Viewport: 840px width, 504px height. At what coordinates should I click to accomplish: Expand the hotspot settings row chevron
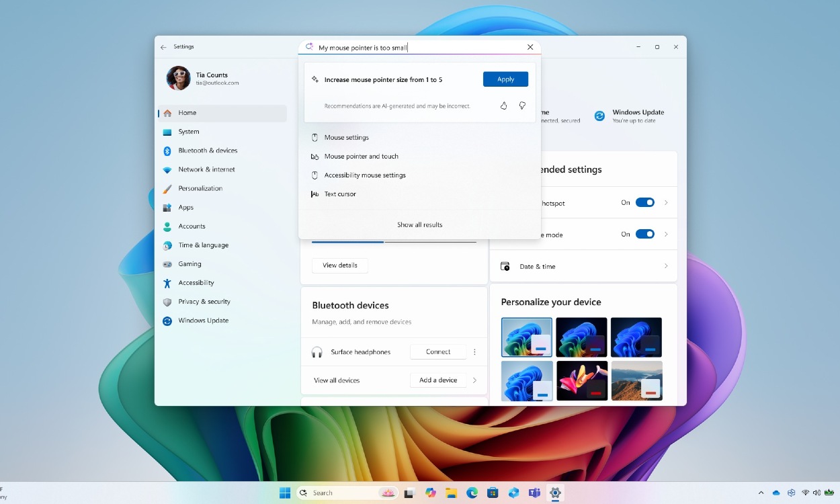[x=665, y=202]
